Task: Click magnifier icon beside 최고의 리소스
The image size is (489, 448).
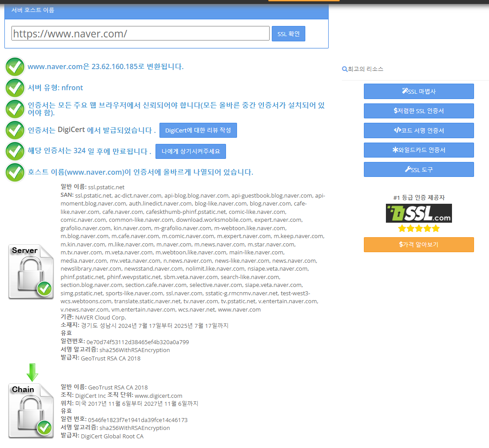Action: (345, 69)
